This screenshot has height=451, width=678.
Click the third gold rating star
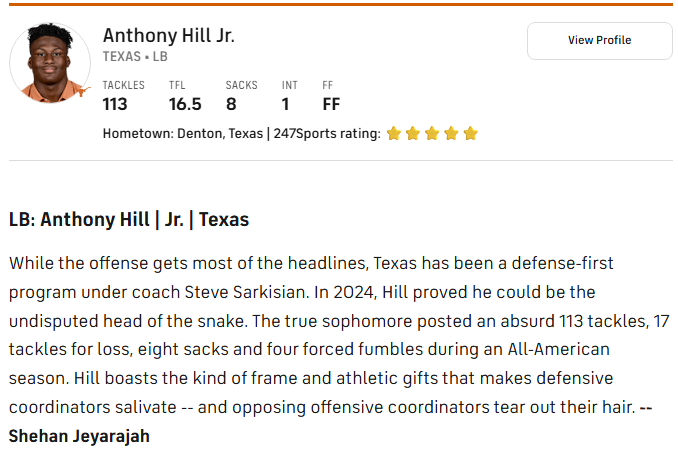pos(432,133)
